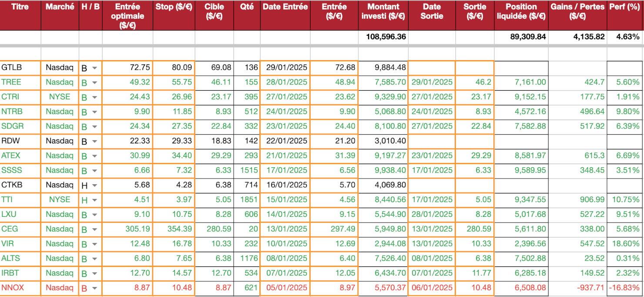Click CTKB empty Date Sortie input cell
Viewport: 644px width, 297px height.
(432, 185)
